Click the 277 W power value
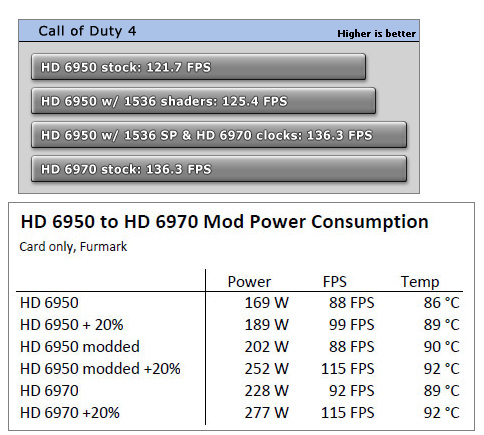The image size is (484, 435). [267, 413]
